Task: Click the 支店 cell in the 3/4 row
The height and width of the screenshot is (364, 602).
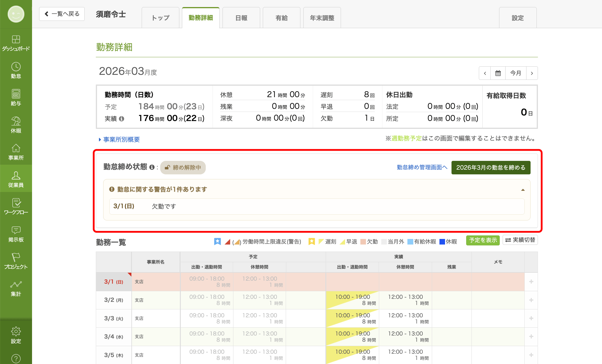Action: tap(156, 336)
